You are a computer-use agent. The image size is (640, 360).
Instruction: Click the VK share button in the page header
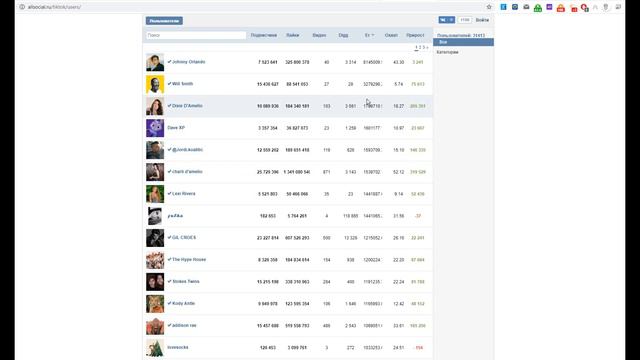[447, 20]
